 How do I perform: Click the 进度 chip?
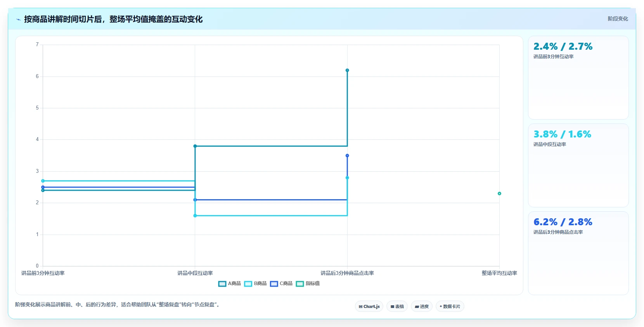coord(422,306)
